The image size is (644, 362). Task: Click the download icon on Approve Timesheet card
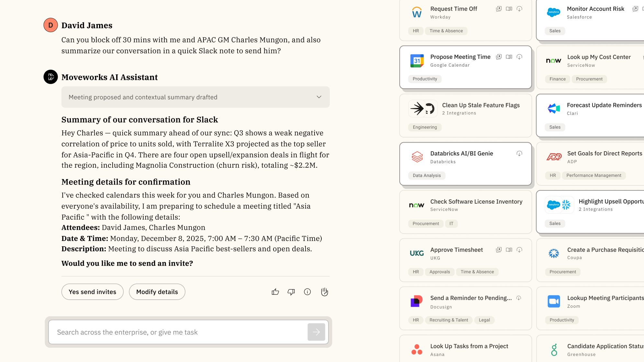tap(519, 250)
